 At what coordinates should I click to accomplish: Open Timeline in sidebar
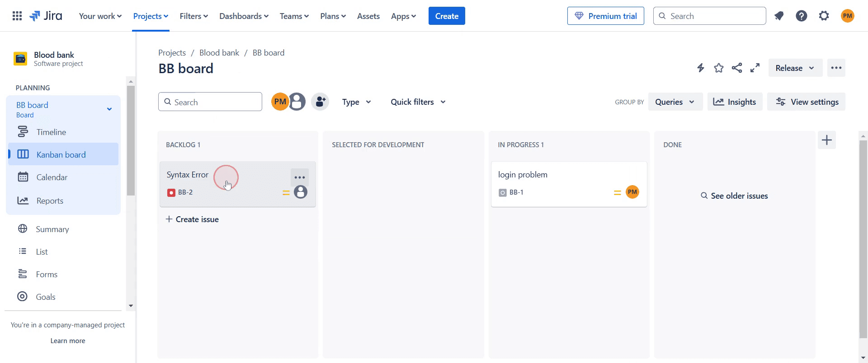[63, 132]
